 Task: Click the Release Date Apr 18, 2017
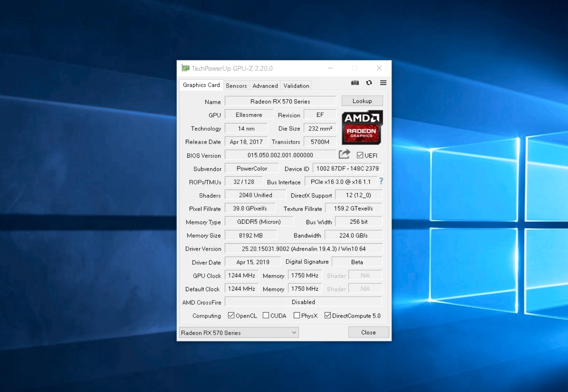[x=246, y=142]
